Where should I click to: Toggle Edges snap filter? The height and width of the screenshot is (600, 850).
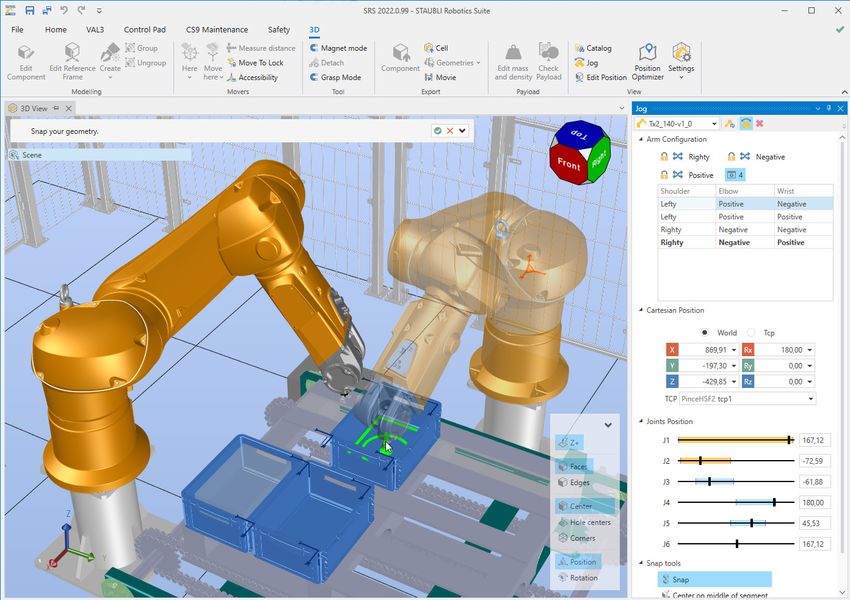click(574, 482)
